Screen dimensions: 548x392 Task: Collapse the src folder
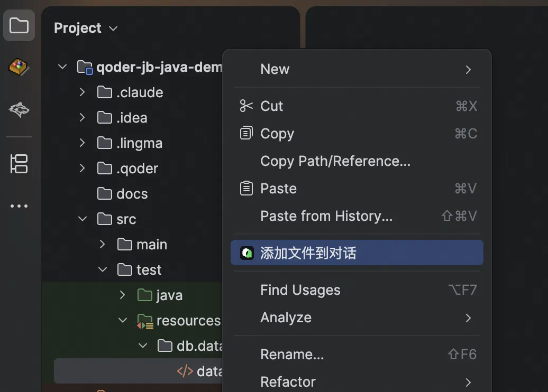tap(82, 219)
